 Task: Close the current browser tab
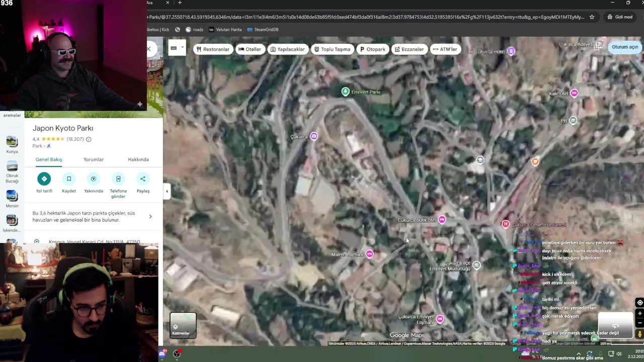(x=168, y=3)
